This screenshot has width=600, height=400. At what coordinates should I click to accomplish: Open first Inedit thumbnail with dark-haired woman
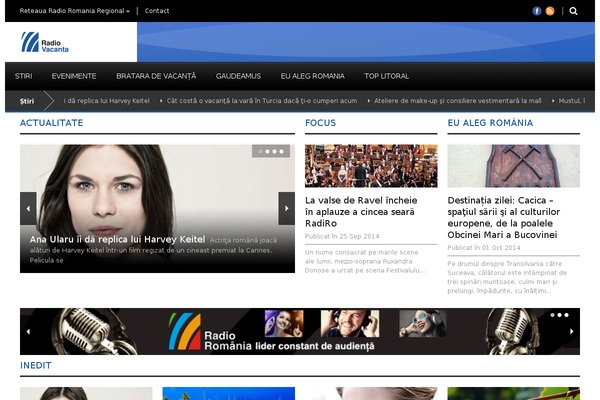pos(86,393)
